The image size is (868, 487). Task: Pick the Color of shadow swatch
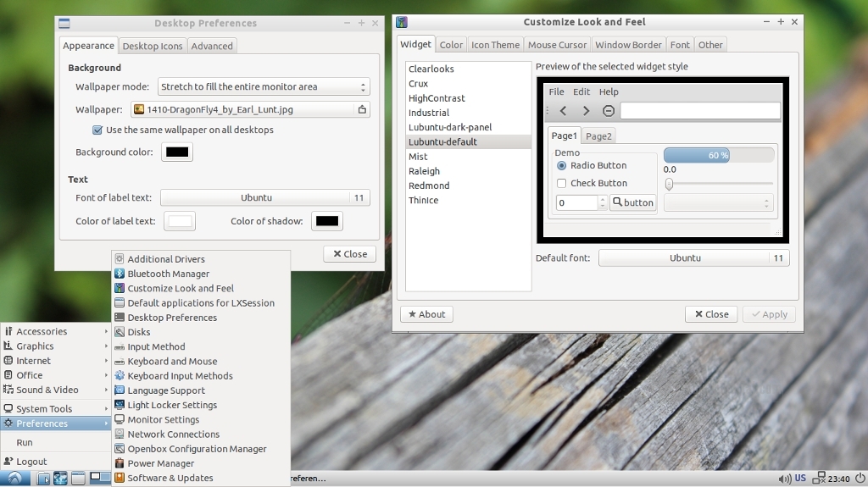pos(326,221)
